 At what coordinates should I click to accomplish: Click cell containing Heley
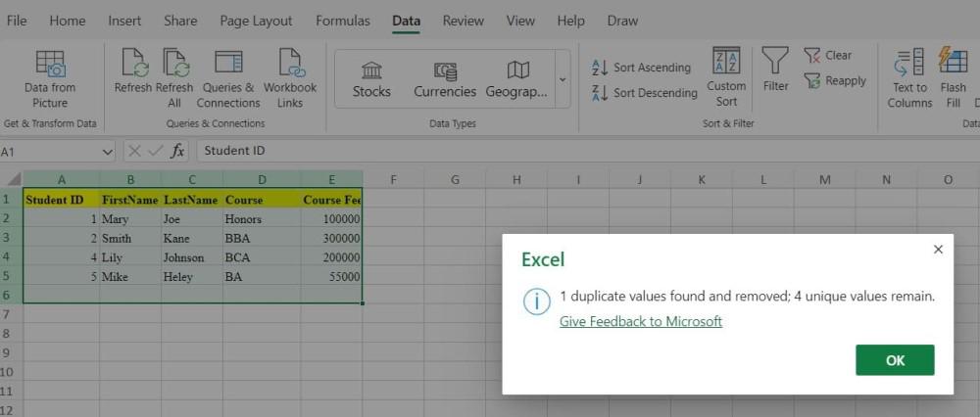tap(191, 277)
